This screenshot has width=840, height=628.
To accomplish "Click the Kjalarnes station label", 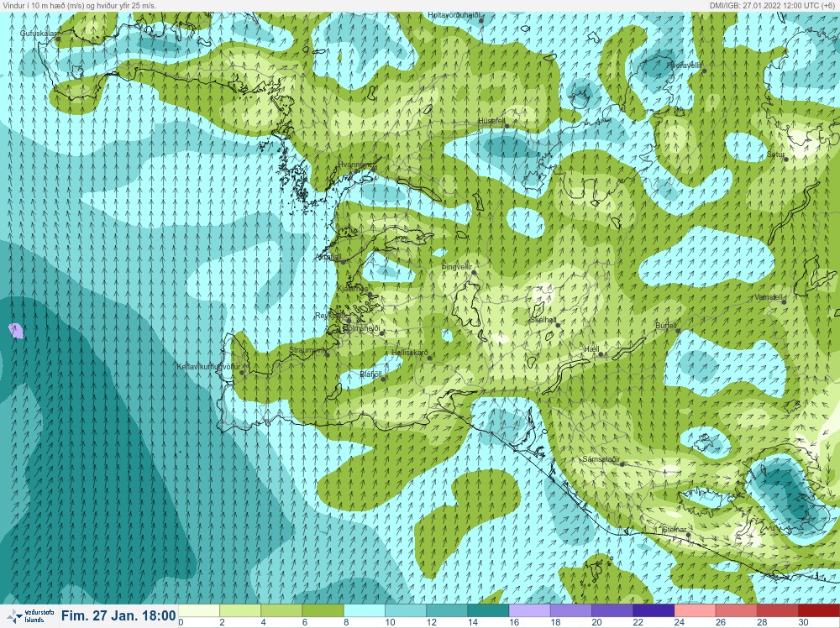I will click(352, 289).
